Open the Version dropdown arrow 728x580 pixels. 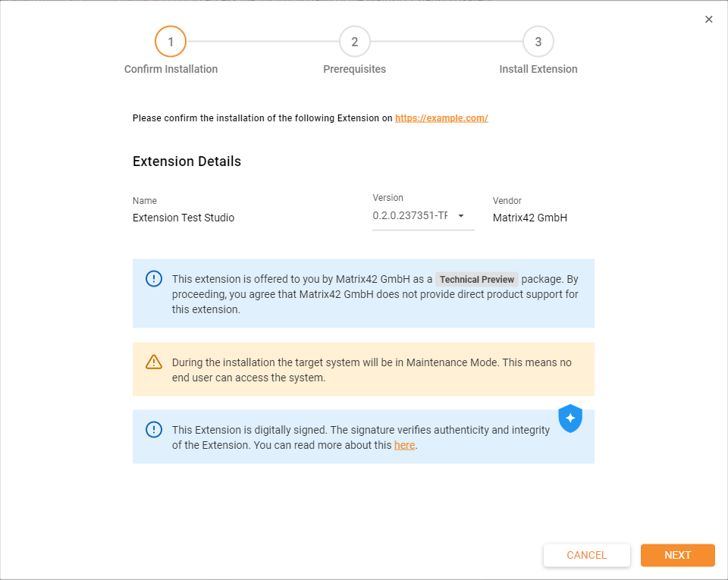tap(461, 216)
